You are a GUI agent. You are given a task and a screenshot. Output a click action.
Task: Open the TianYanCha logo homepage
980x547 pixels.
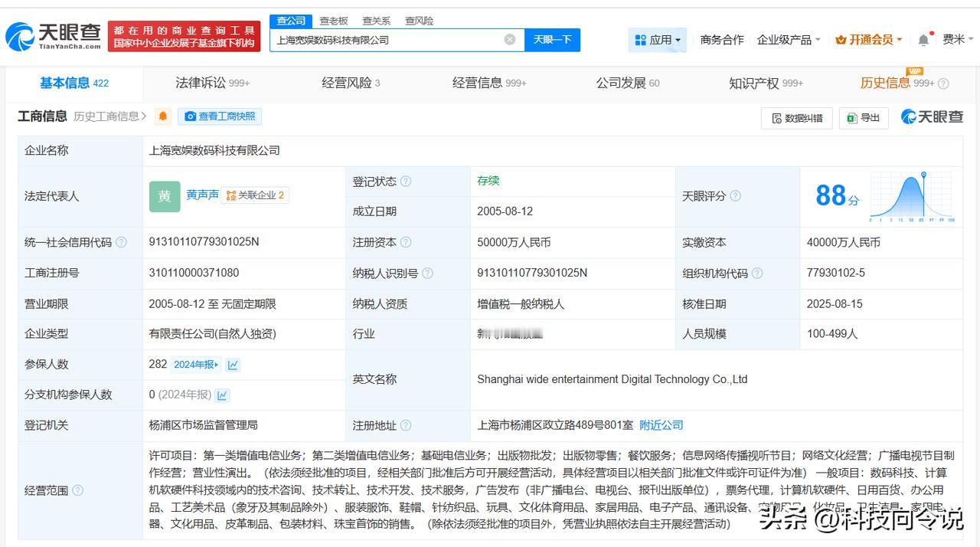(54, 35)
